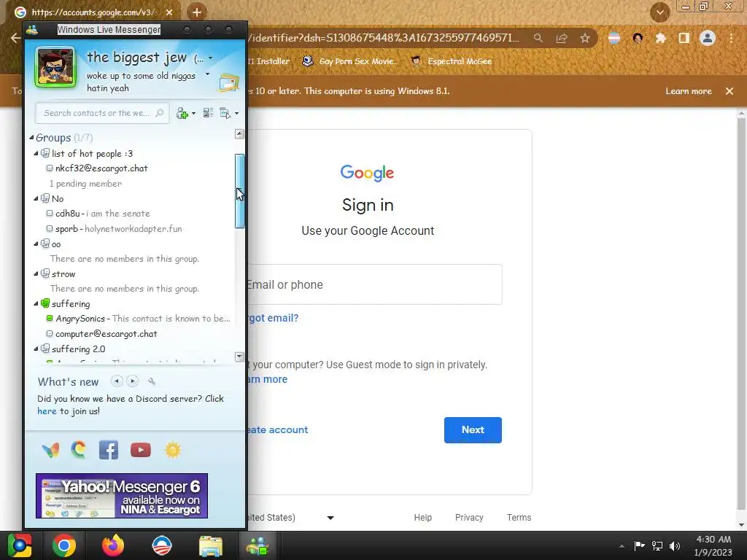
Task: Open the Terms link on Google page
Action: [x=519, y=517]
